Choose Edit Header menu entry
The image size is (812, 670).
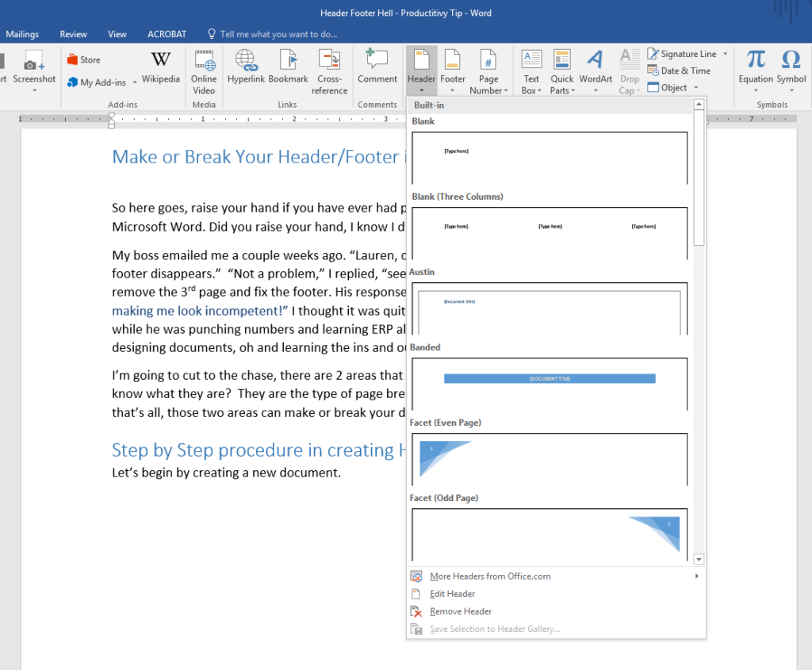[556, 594]
